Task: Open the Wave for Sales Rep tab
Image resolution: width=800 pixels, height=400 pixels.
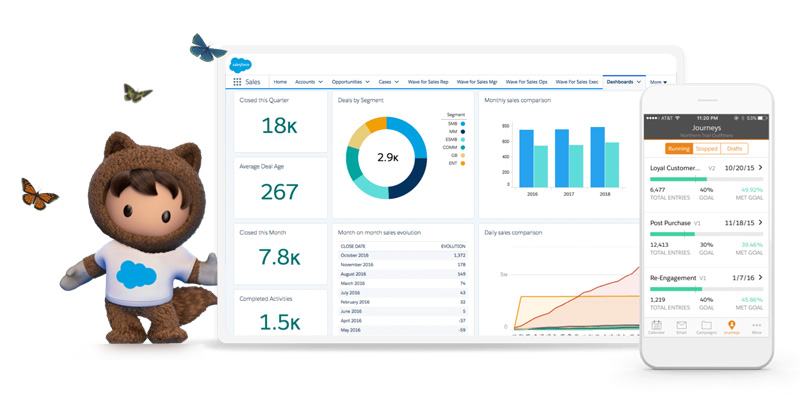Action: click(428, 82)
